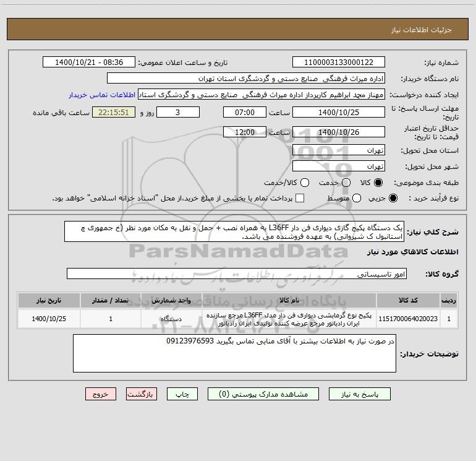
Task: Click the شماره نیاز field 1100003133000122
Action: [339, 62]
